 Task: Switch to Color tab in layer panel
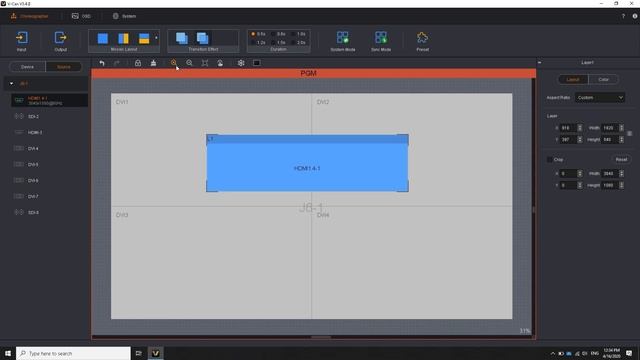(x=603, y=79)
